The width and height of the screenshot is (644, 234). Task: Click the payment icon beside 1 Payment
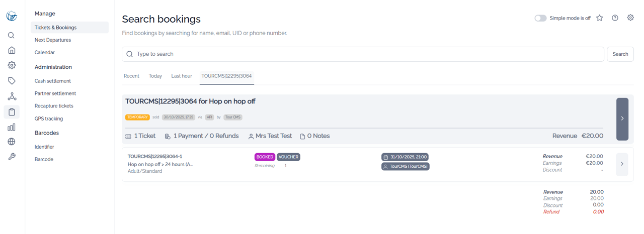tap(168, 136)
